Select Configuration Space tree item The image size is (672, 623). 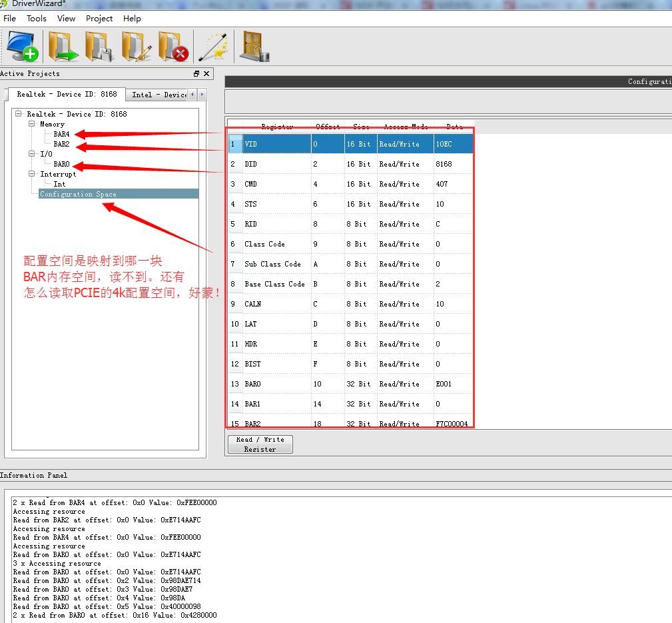click(x=119, y=194)
